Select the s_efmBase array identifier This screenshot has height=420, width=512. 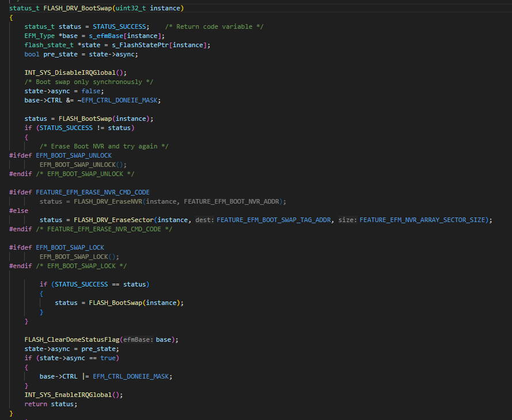click(x=106, y=36)
